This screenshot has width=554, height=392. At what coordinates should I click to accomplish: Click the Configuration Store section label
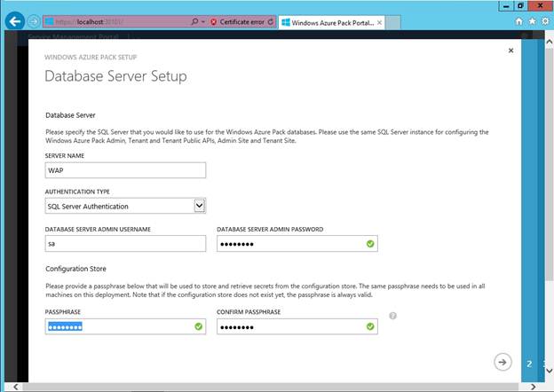coord(75,269)
